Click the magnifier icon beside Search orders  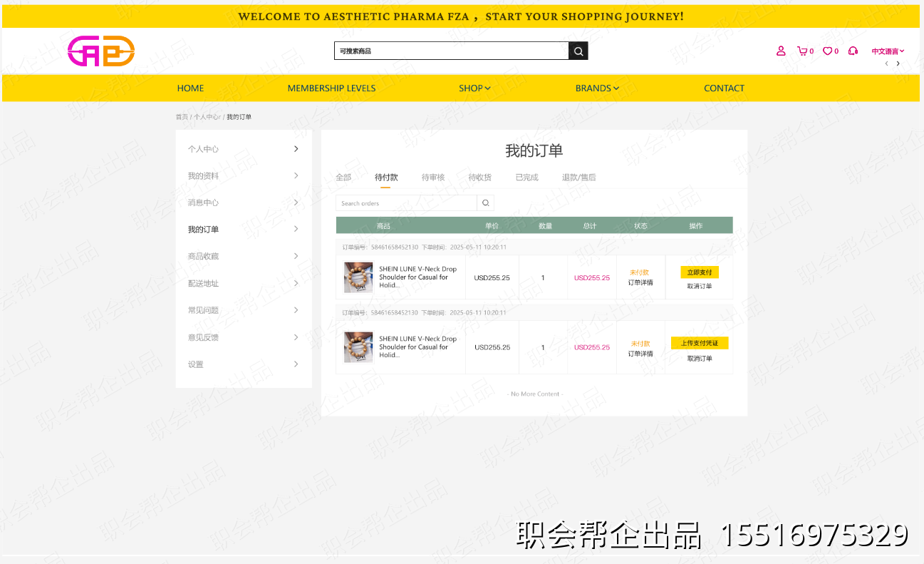[486, 203]
